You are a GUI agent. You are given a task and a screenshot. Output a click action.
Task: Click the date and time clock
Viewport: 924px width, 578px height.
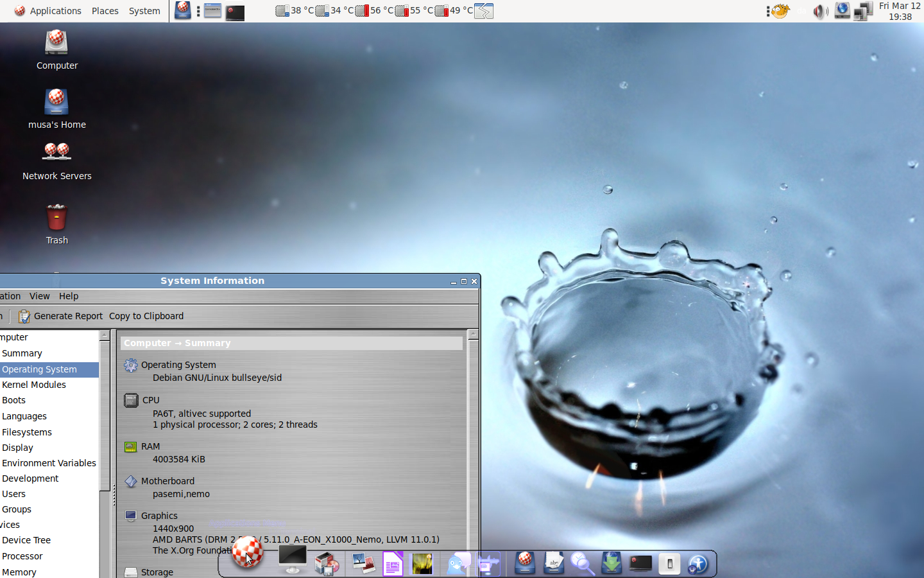pyautogui.click(x=900, y=11)
